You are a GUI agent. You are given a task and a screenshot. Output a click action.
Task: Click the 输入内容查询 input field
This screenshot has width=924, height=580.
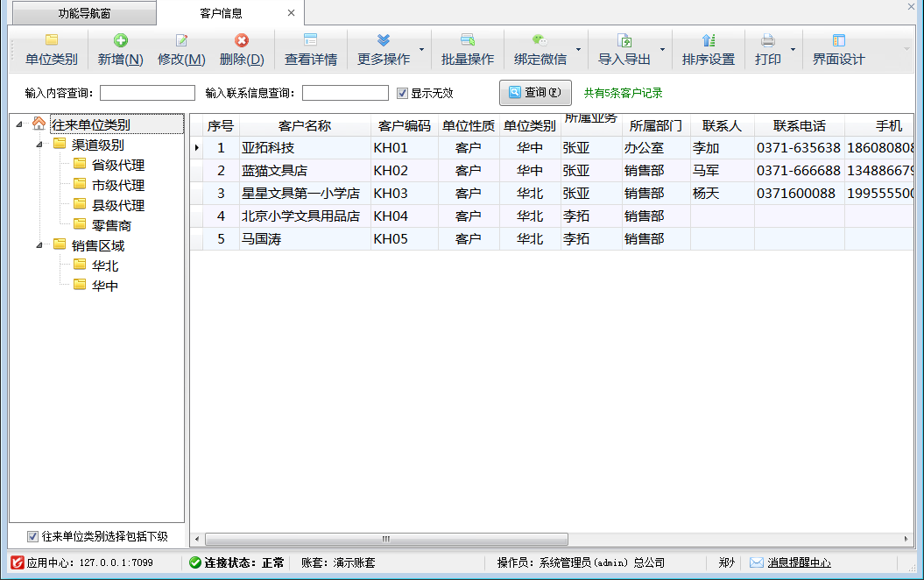point(148,93)
